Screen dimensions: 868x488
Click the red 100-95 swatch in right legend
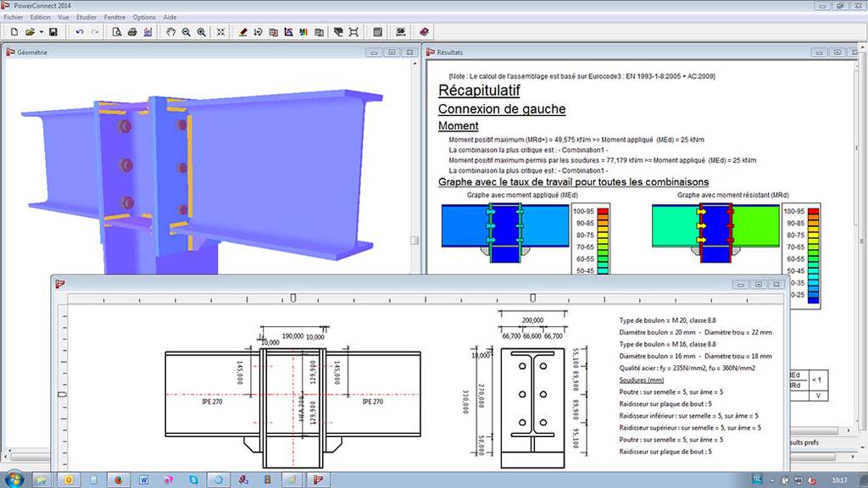(813, 211)
